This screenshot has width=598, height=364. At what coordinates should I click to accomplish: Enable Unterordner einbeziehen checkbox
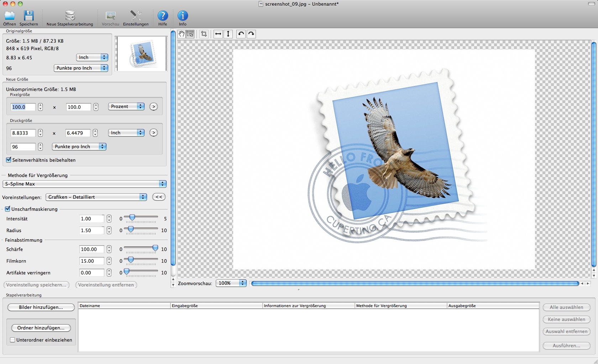click(x=12, y=340)
